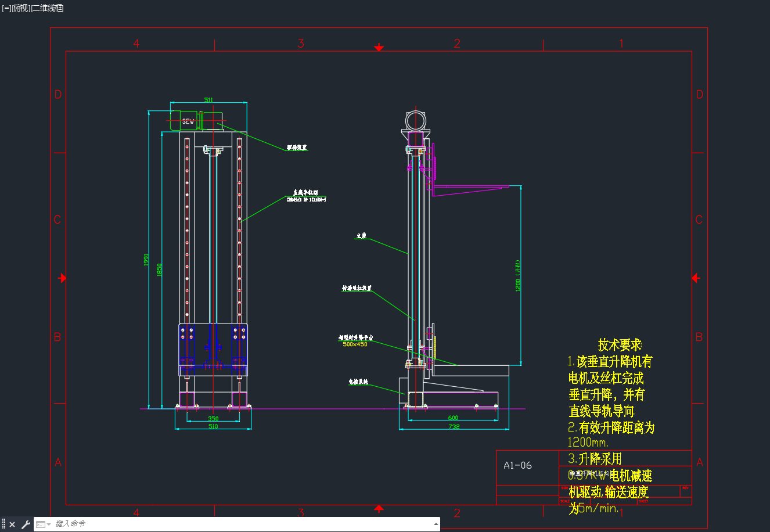The image size is (770, 532).
Task: Select the 直线导轨导向 technical note line
Action: coord(602,411)
